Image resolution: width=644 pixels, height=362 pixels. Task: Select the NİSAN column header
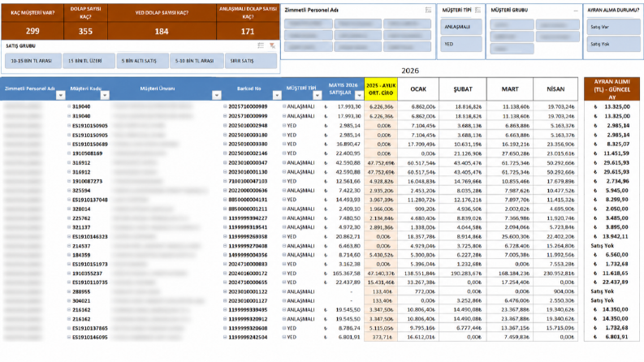(x=555, y=89)
